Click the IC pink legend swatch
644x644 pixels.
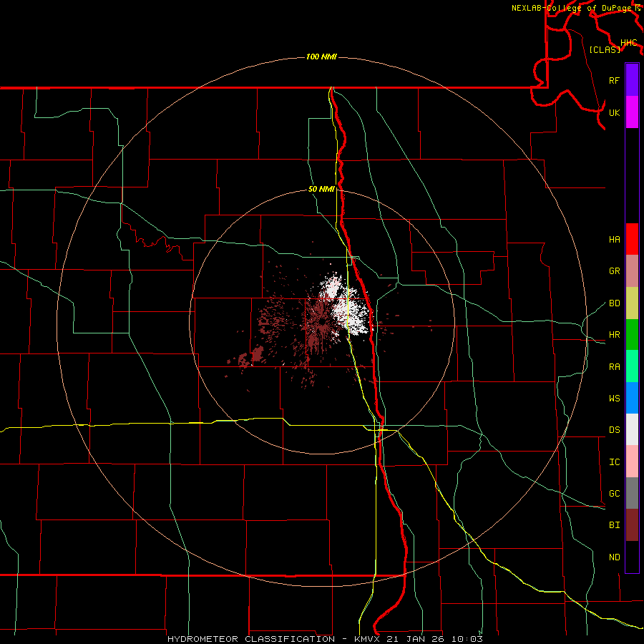click(632, 462)
